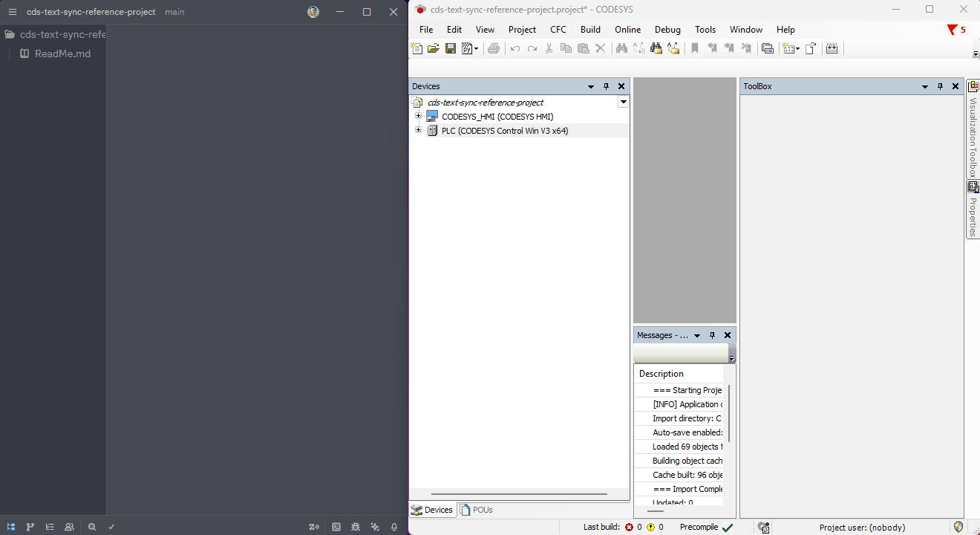The height and width of the screenshot is (535, 980).
Task: Open the Tools menu
Action: (705, 30)
